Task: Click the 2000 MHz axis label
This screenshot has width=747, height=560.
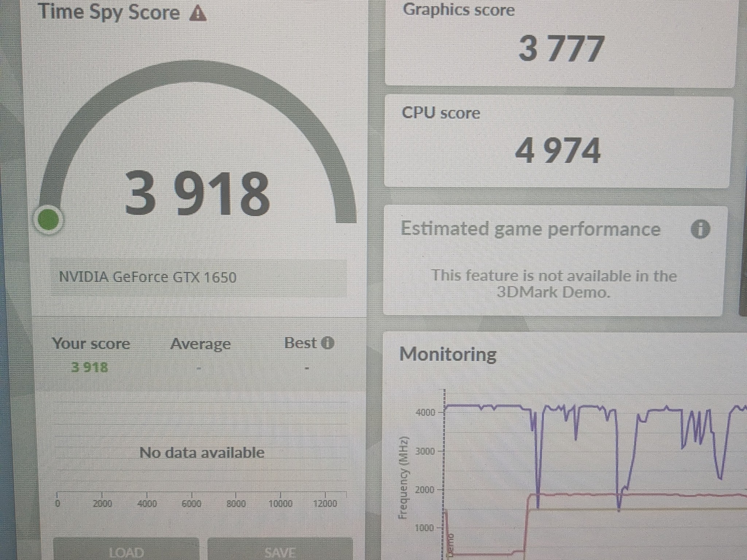Action: [425, 489]
